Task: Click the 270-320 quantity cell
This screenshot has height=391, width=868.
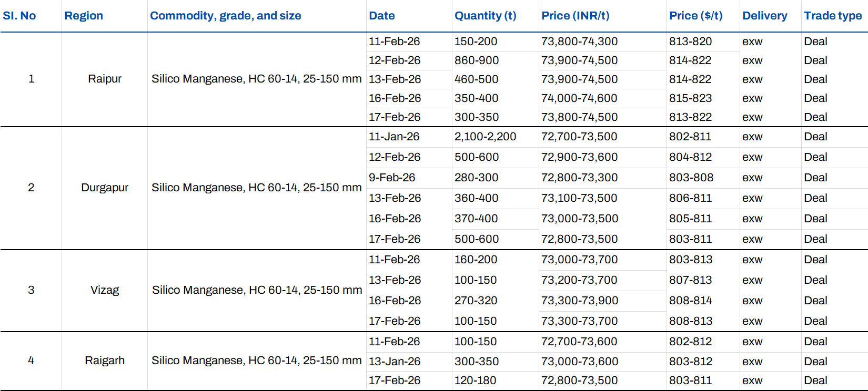Action: point(476,301)
